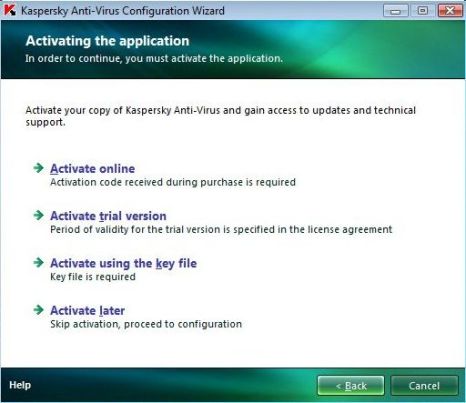Choose Activate later to skip activation
Image resolution: width=466 pixels, height=403 pixels.
[88, 311]
